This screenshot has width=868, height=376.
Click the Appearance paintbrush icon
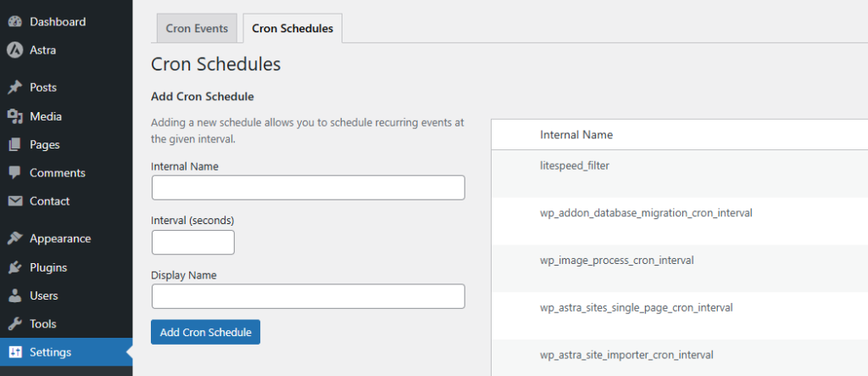(14, 239)
